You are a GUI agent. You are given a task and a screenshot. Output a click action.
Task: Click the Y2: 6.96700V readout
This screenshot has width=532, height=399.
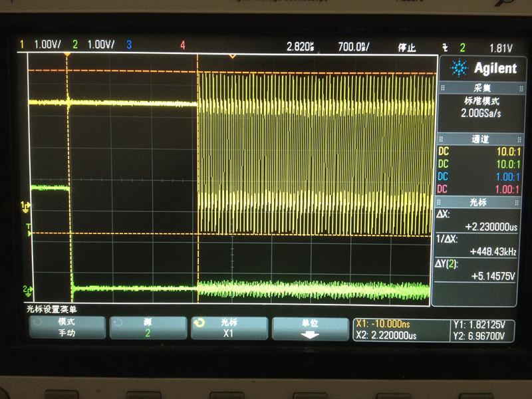[479, 336]
